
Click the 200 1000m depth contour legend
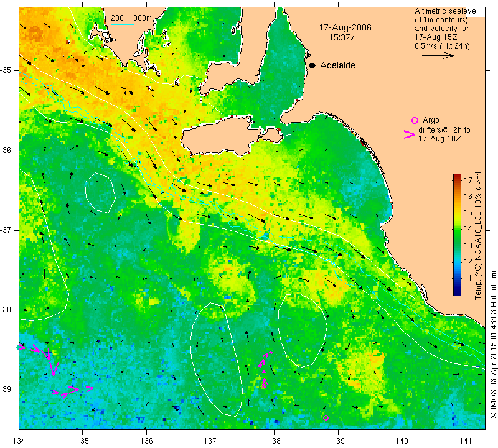click(x=131, y=18)
